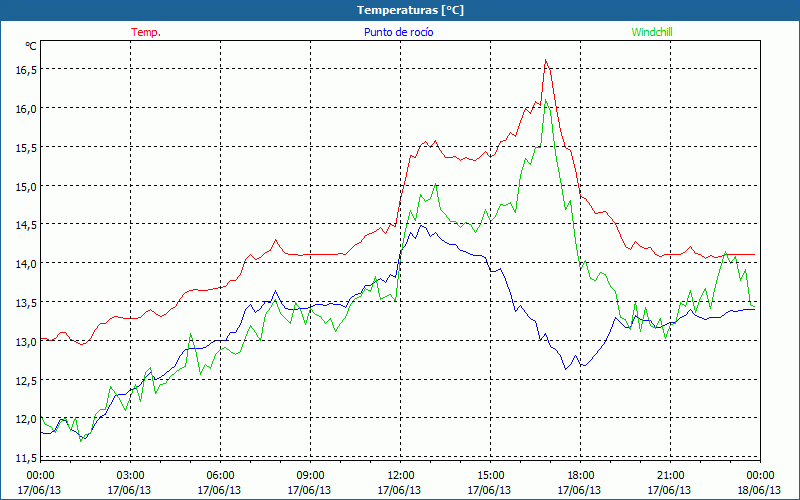
Task: Select the red 'Temp.' legend label
Action: point(146,32)
